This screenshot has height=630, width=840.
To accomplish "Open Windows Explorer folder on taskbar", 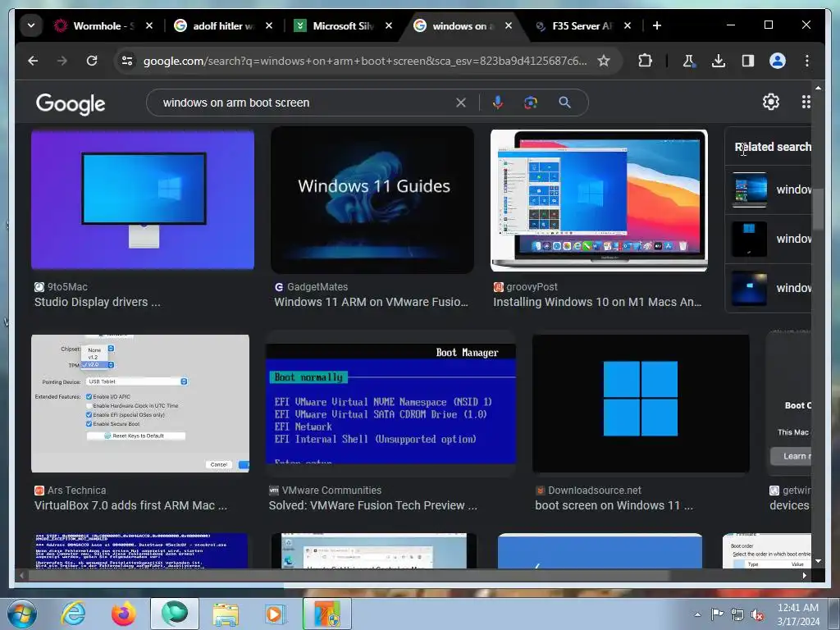I will click(226, 614).
